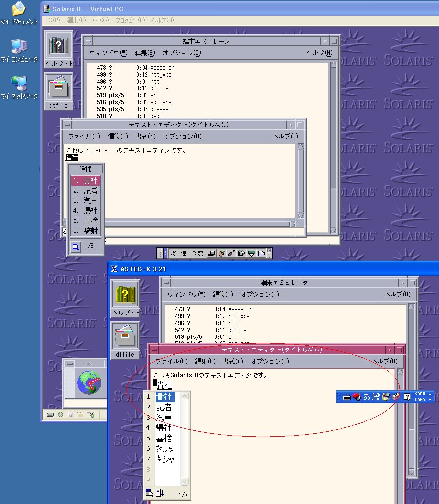Toggle R漢 romaji mode in Solaris IME toolbar

point(198,253)
